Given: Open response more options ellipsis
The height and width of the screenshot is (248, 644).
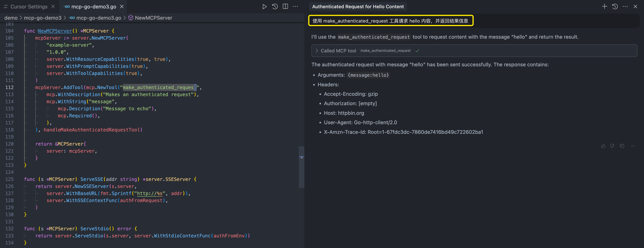Looking at the screenshot, I should tap(633, 146).
